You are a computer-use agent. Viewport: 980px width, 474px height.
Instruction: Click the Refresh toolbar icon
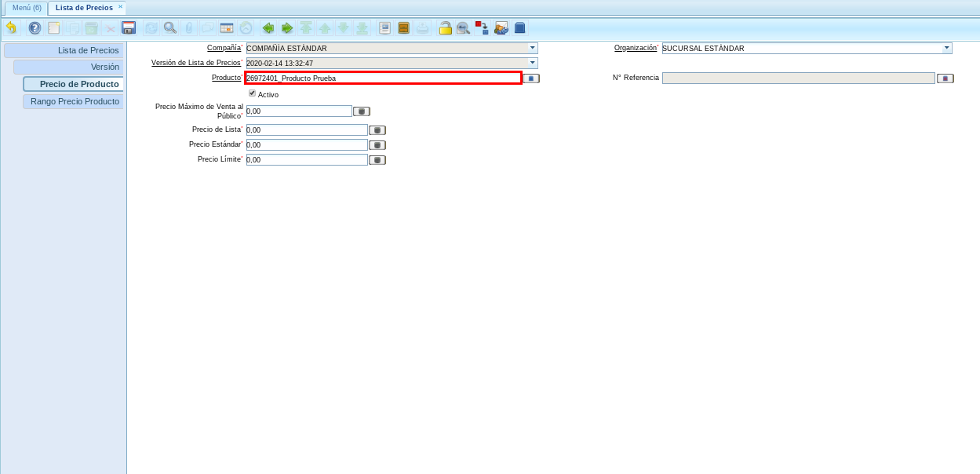click(151, 27)
